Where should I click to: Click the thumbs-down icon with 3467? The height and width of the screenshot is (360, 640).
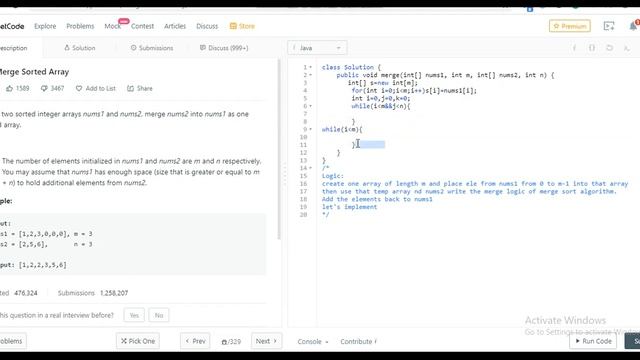coord(44,88)
